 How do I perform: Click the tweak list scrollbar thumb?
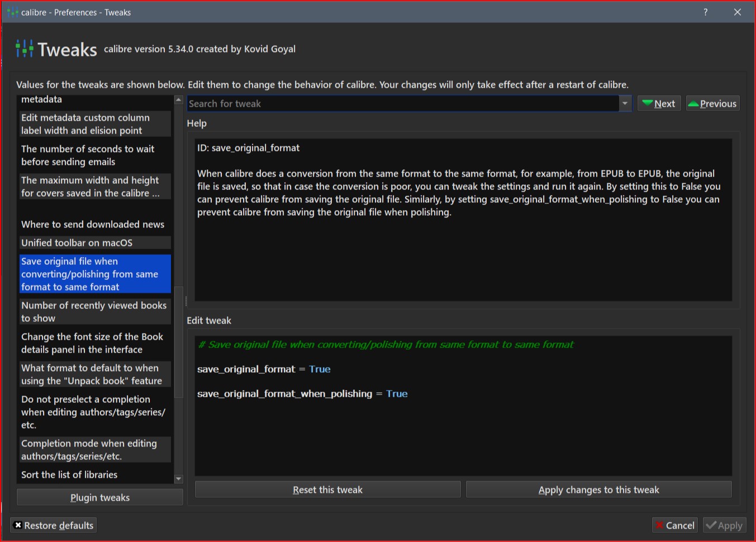point(179,342)
